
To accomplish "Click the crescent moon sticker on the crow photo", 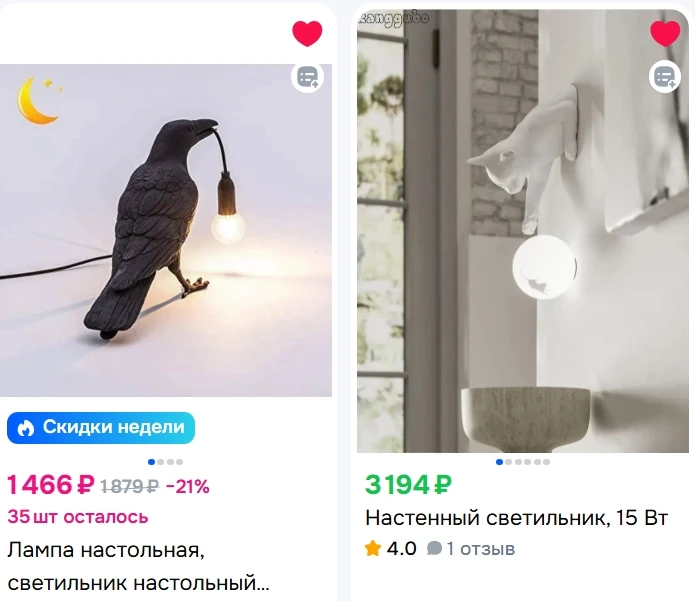I will click(x=39, y=100).
